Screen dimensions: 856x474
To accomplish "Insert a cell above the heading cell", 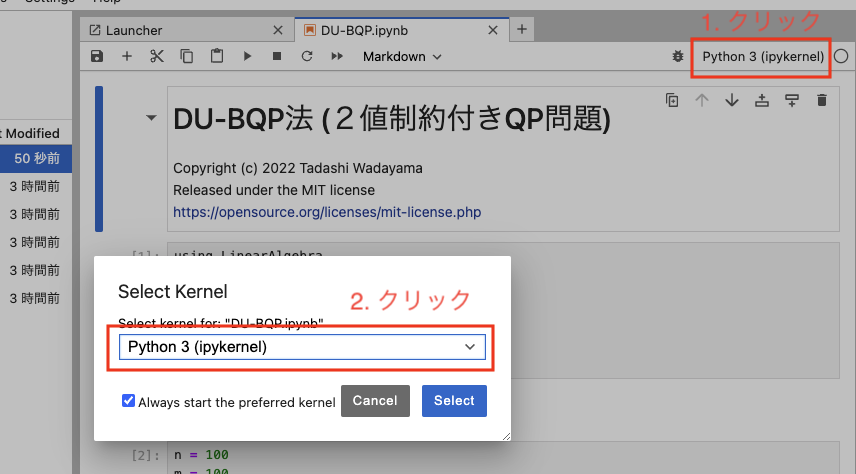I will 762,100.
